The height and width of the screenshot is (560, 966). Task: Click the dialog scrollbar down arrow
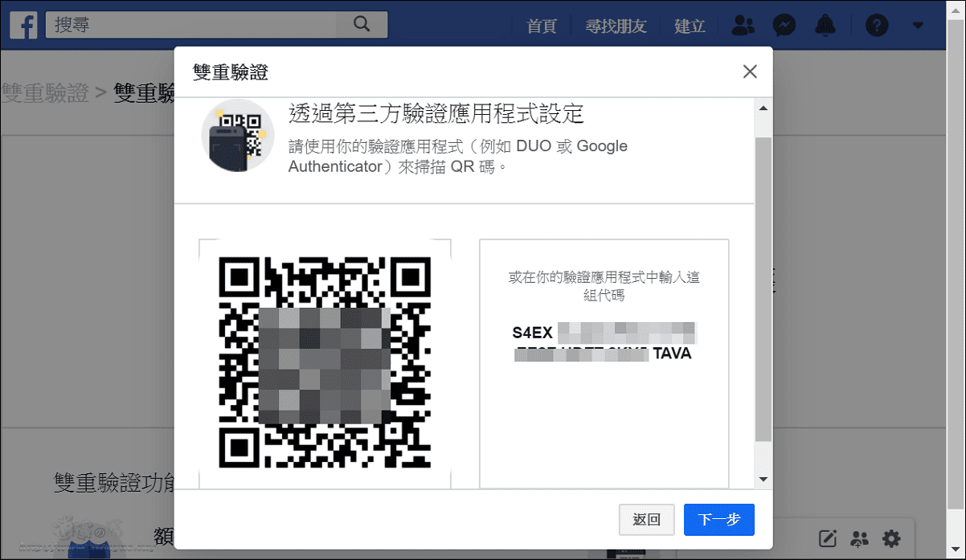tap(763, 480)
